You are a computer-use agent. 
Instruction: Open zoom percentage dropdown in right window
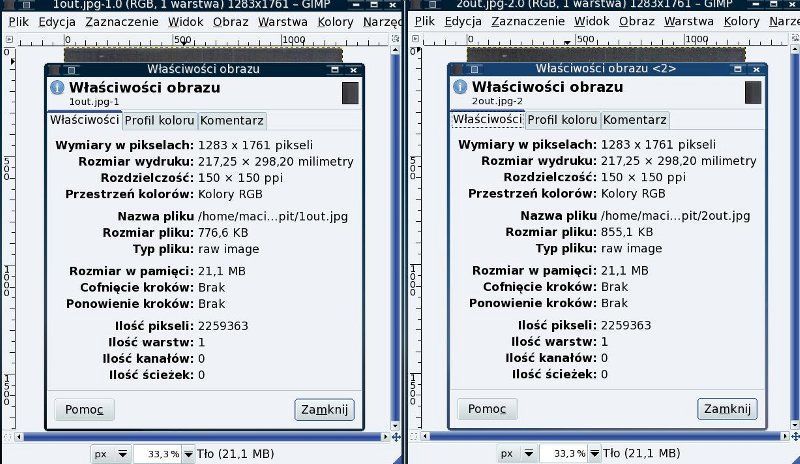594,453
